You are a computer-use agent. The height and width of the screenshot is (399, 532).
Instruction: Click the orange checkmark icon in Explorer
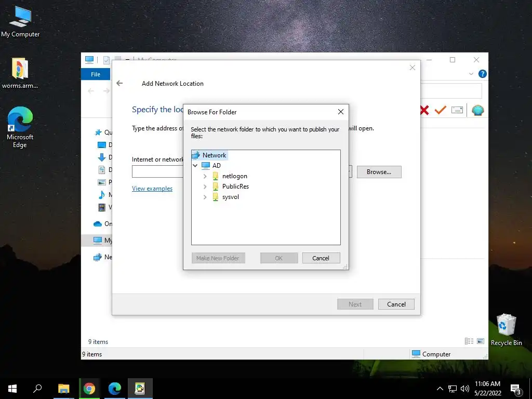pyautogui.click(x=441, y=110)
